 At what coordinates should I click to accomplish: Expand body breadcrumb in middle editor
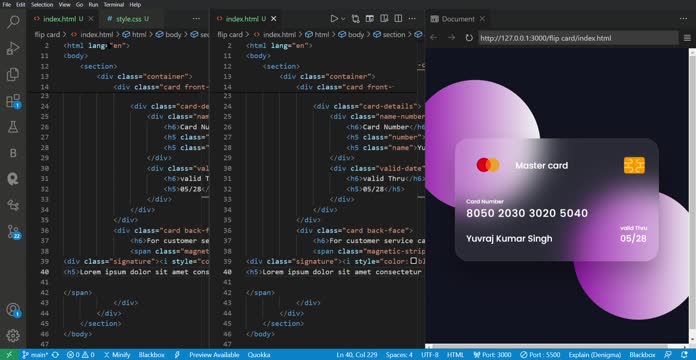(352, 34)
